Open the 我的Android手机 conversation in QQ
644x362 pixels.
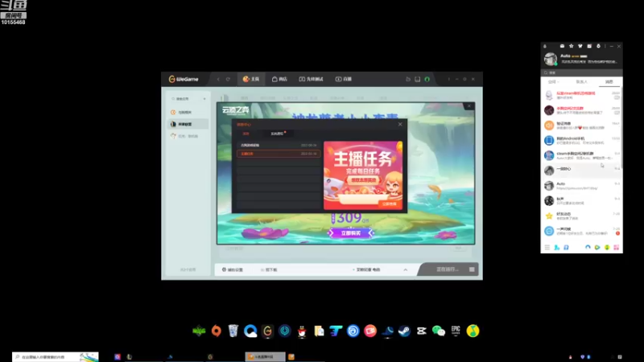580,140
